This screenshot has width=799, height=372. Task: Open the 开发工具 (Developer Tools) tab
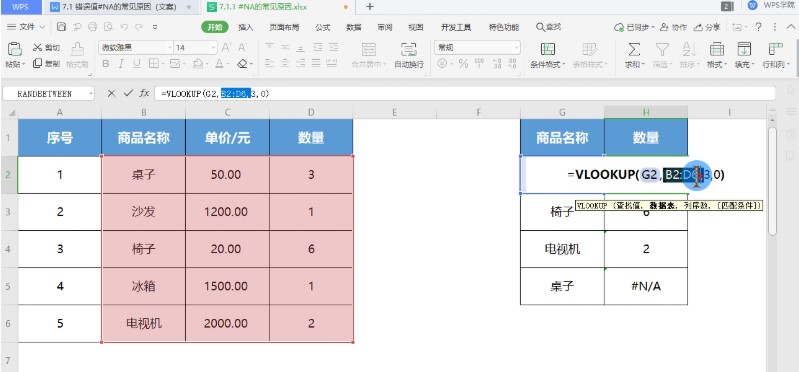pyautogui.click(x=456, y=28)
